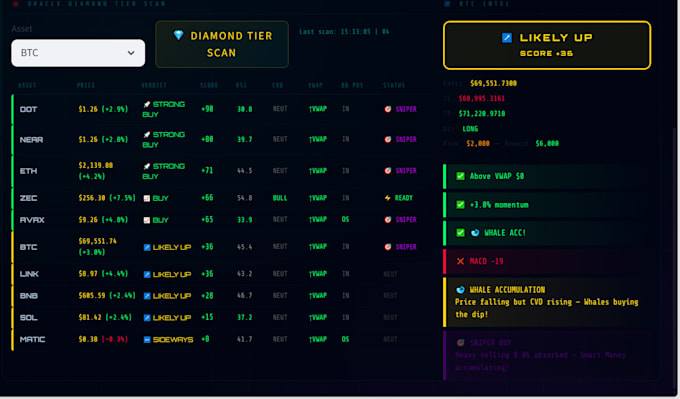Viewport: 680px width, 399px height.
Task: Select the ZEC asset name
Action: click(x=28, y=198)
